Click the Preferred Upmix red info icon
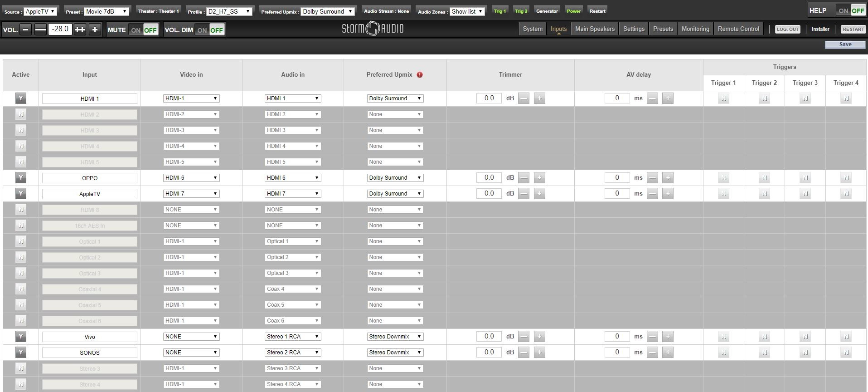The width and height of the screenshot is (868, 392). (420, 75)
